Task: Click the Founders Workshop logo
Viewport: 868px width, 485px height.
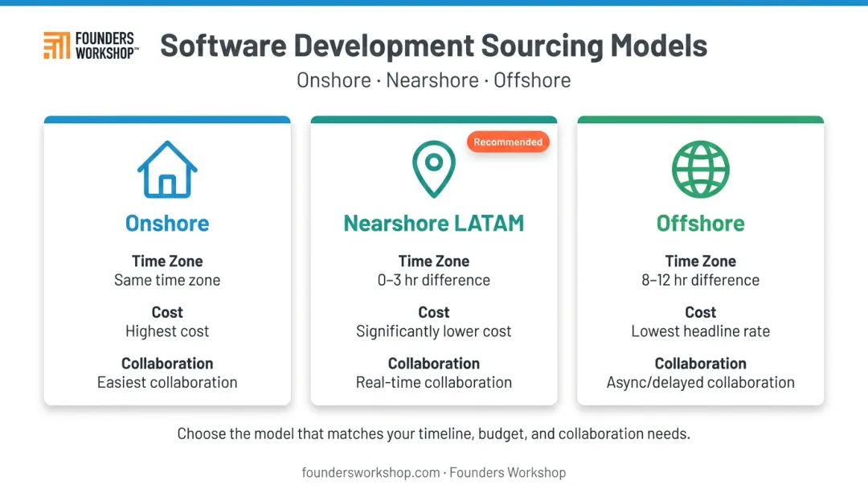Action: pos(91,46)
